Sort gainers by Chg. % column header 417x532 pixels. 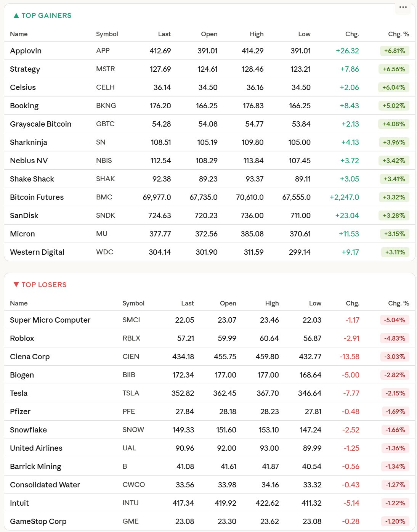click(398, 34)
